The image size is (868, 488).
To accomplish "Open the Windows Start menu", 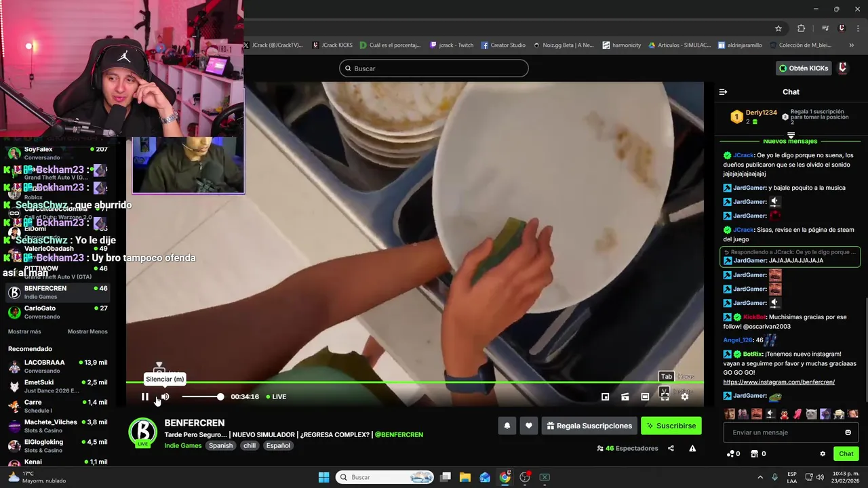I will tap(323, 477).
